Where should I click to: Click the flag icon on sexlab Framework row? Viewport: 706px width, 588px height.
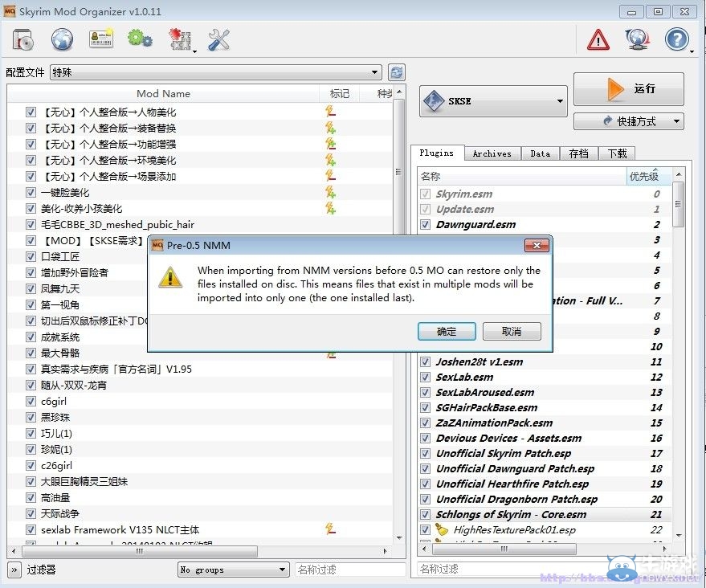tap(330, 529)
